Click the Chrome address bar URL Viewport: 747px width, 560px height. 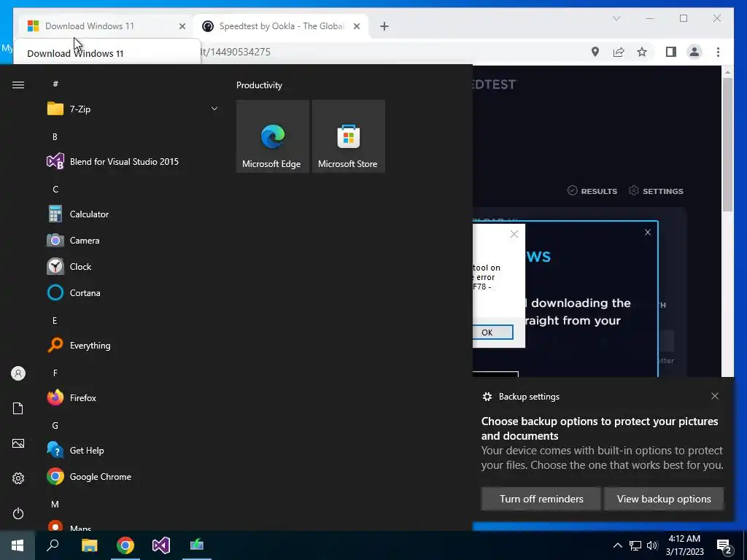click(236, 52)
